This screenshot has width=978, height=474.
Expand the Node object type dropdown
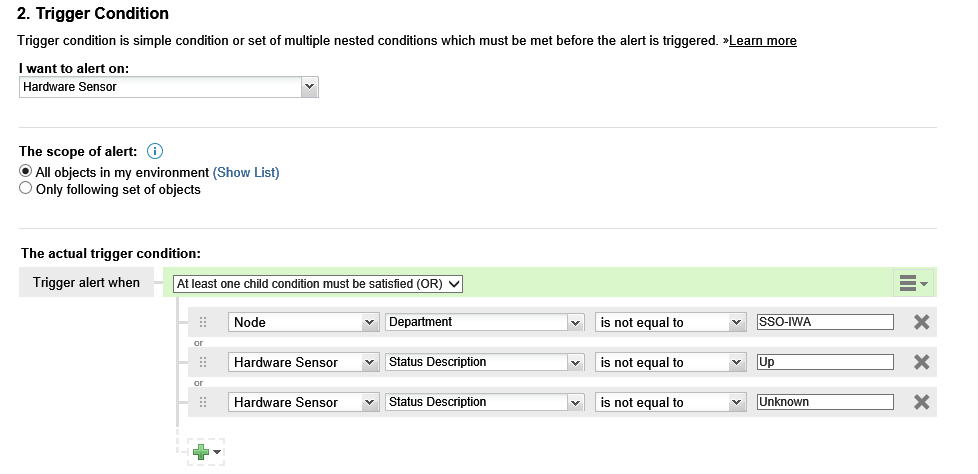coord(303,322)
